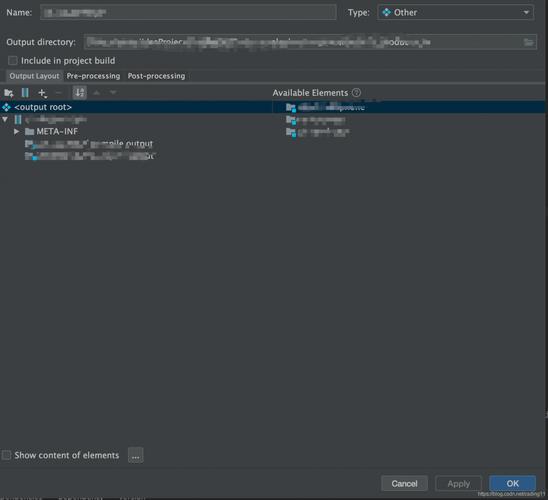Click the Available Elements help icon
548x500 pixels.
point(356,93)
